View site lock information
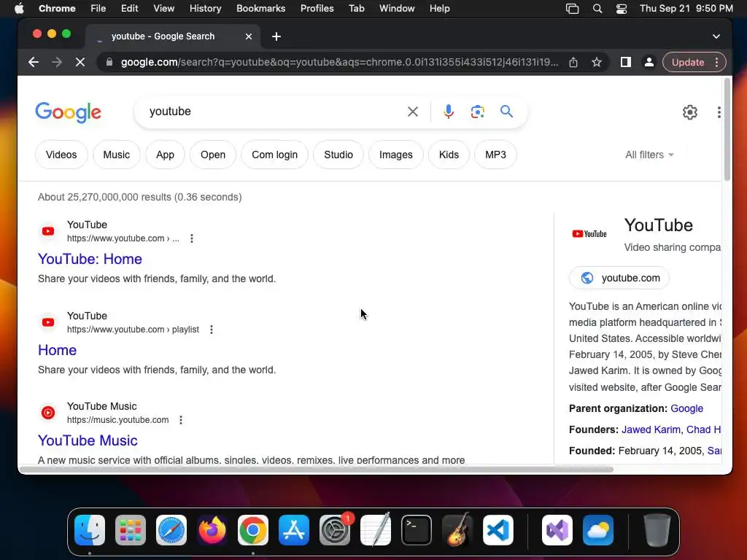Image resolution: width=747 pixels, height=560 pixels. tap(109, 62)
